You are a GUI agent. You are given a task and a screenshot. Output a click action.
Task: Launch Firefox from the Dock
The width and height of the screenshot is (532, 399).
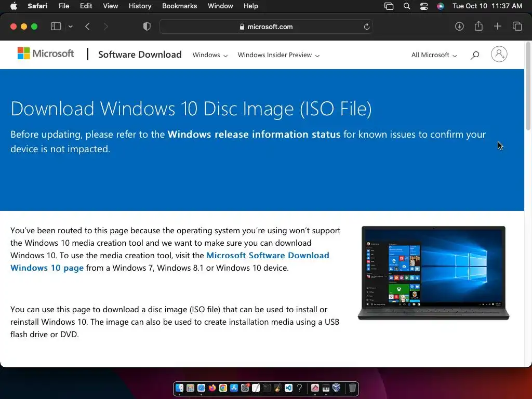pos(212,388)
